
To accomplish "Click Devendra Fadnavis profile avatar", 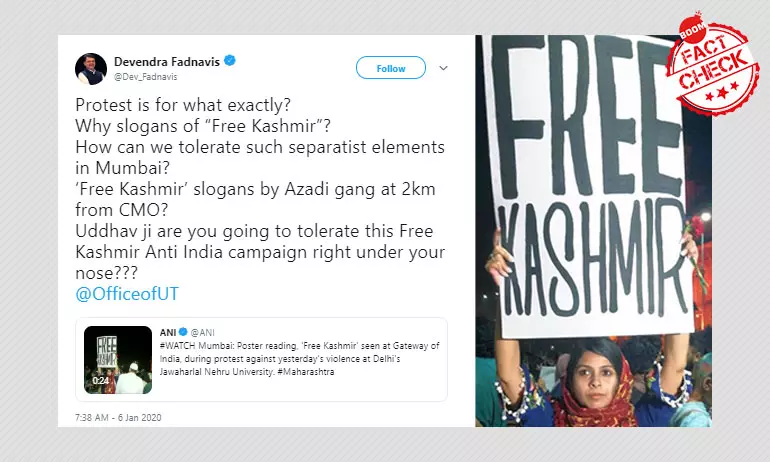I will pos(91,68).
